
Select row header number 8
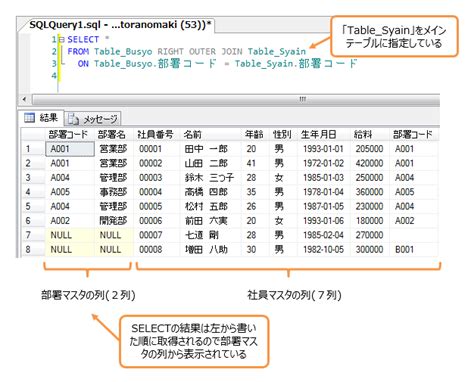click(33, 249)
